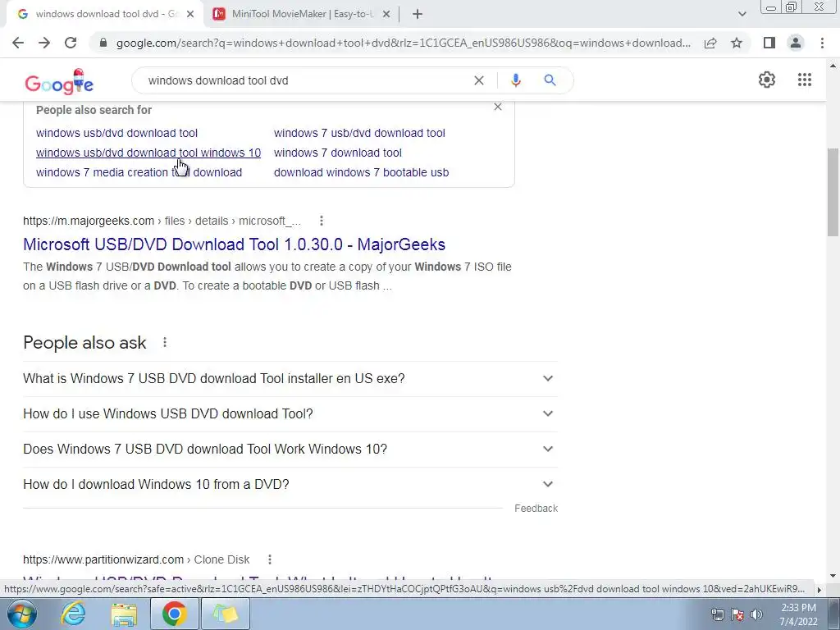
Task: Open options for the partitionwizard result
Action: click(x=269, y=559)
